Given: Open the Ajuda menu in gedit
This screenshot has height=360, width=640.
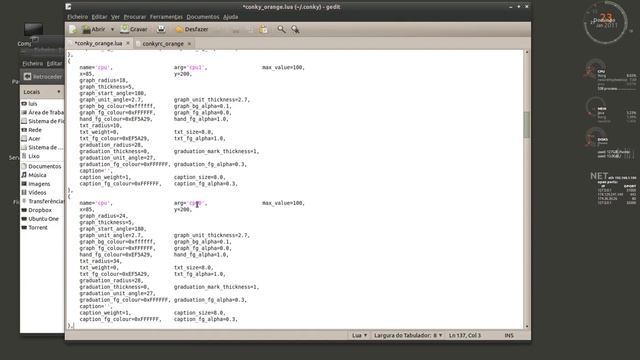Looking at the screenshot, I should (x=230, y=17).
